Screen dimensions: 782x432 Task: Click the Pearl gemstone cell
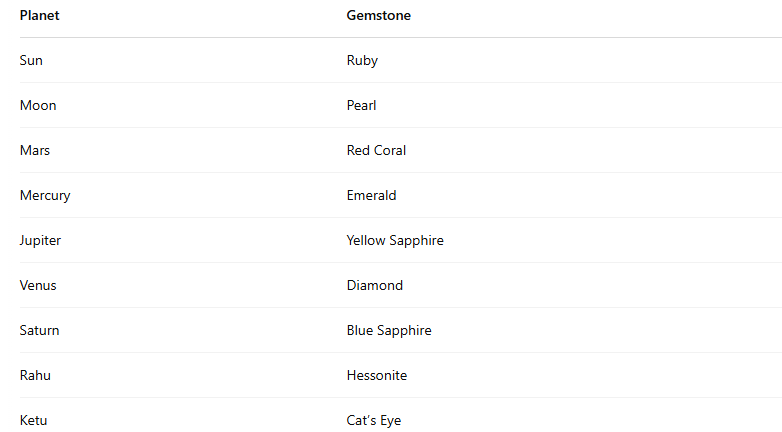[362, 106]
